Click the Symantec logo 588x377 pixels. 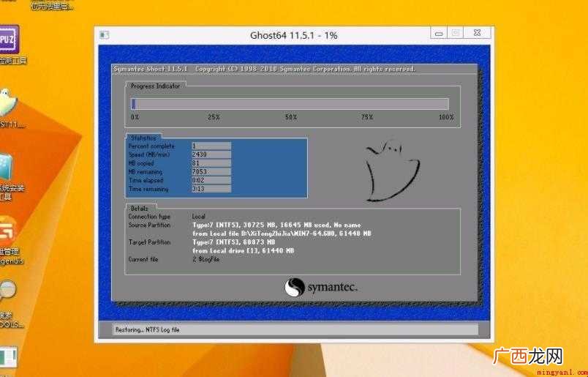(321, 288)
